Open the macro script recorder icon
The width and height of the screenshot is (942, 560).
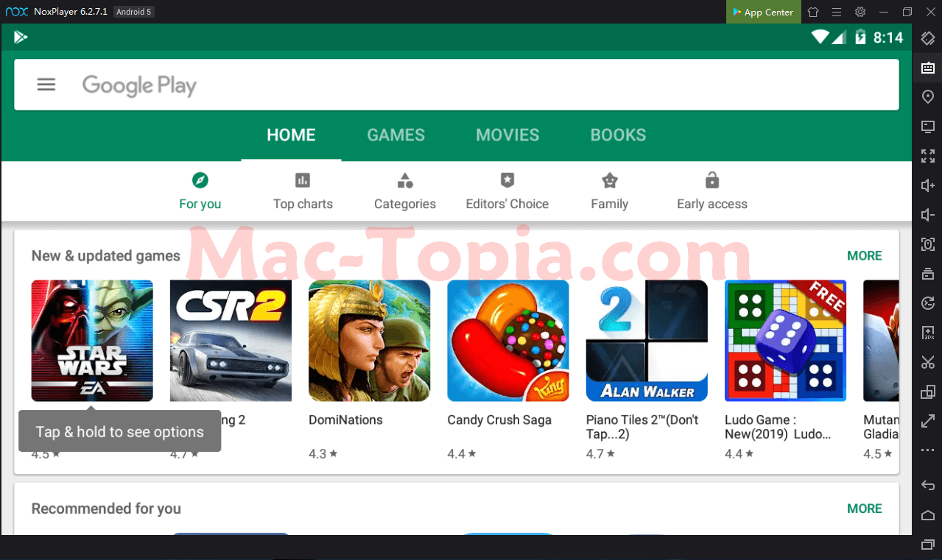pos(928,303)
